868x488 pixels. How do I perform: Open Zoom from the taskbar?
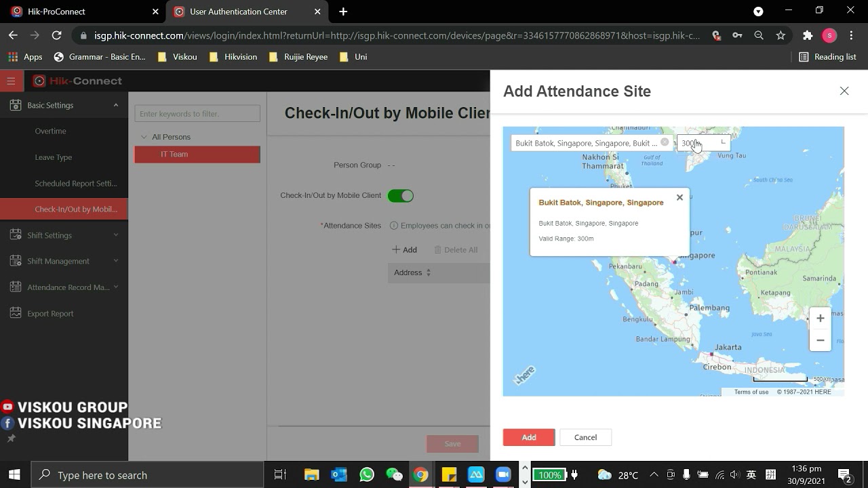[x=503, y=474]
